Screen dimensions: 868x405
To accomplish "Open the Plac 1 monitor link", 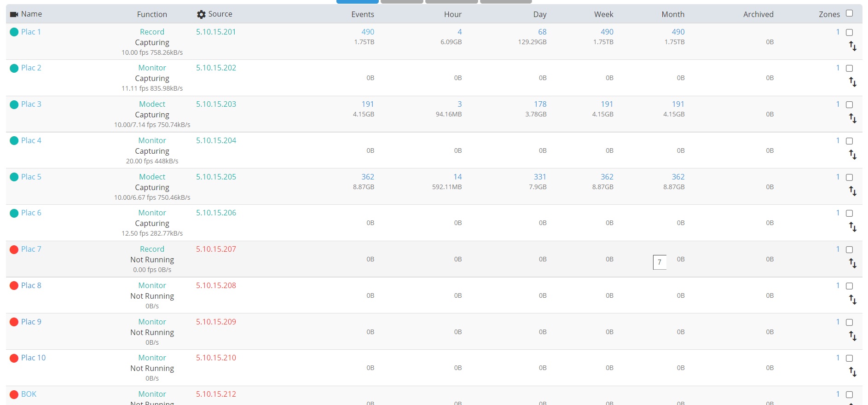I will tap(31, 32).
